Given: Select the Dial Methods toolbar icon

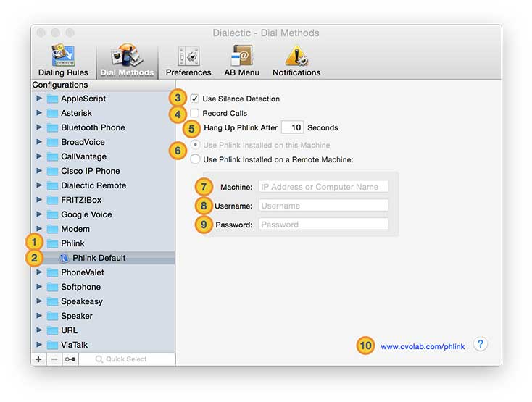Looking at the screenshot, I should 127,55.
